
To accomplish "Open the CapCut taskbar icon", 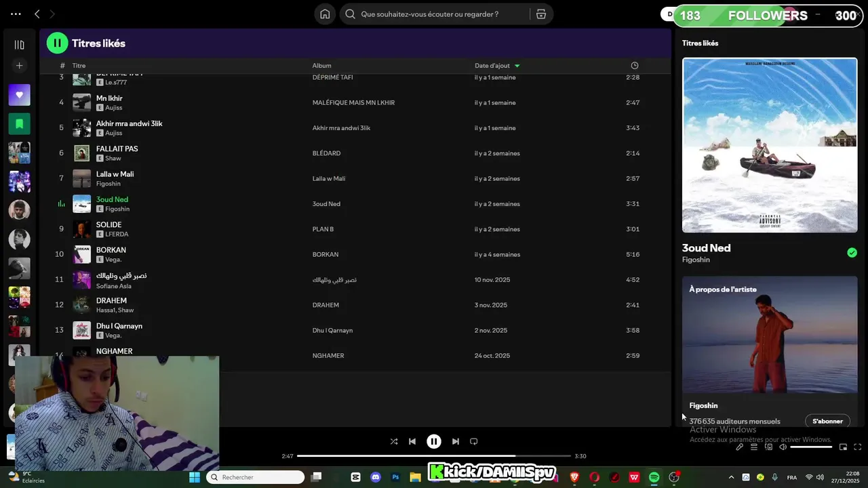I will [x=355, y=477].
